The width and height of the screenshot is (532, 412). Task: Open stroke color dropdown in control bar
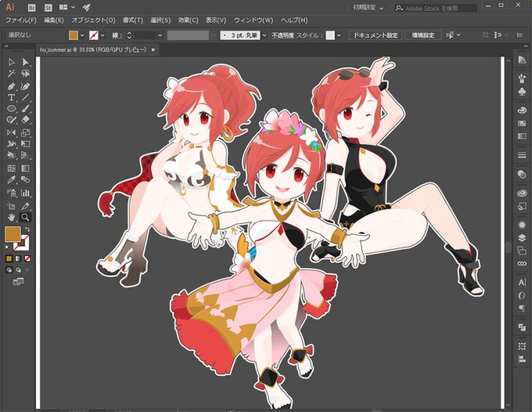pos(102,35)
